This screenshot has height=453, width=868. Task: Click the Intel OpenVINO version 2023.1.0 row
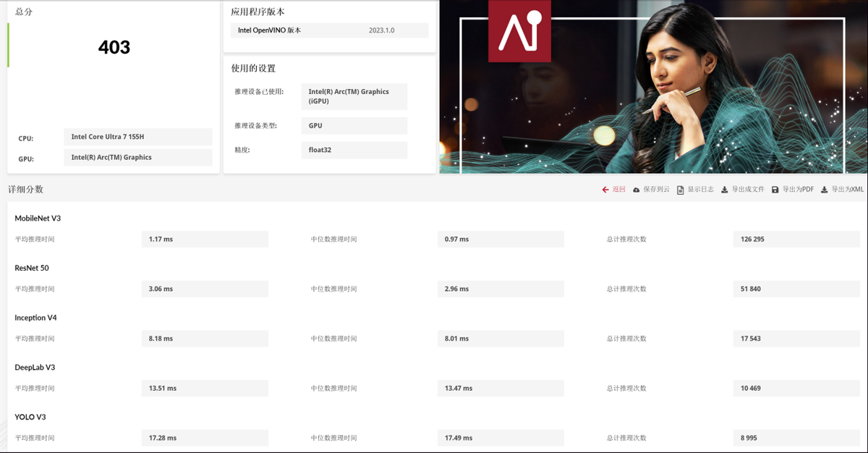coord(330,30)
